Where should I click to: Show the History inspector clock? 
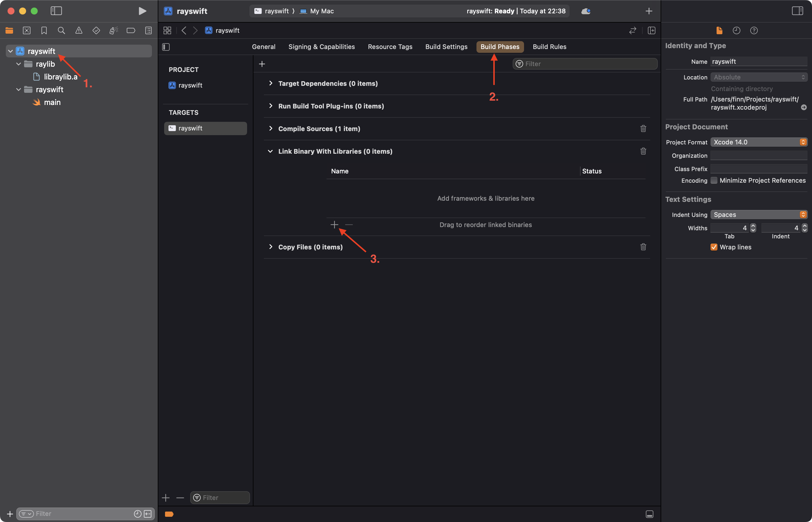click(x=736, y=30)
